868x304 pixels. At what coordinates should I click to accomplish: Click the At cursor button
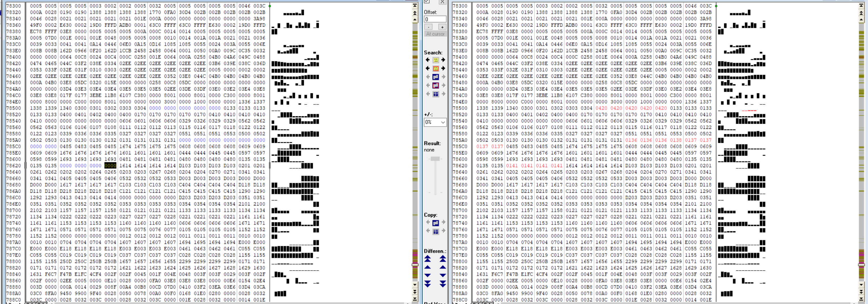pyautogui.click(x=435, y=34)
